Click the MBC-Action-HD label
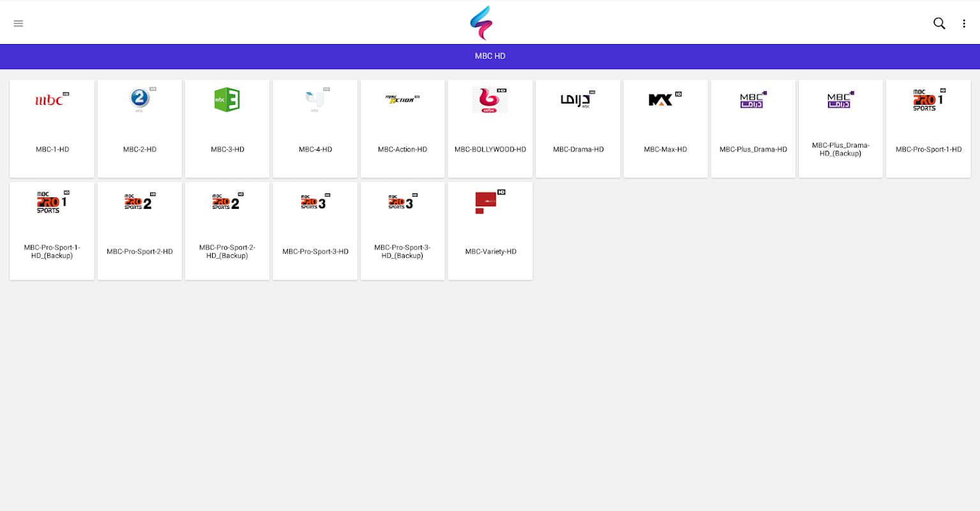 pos(402,149)
